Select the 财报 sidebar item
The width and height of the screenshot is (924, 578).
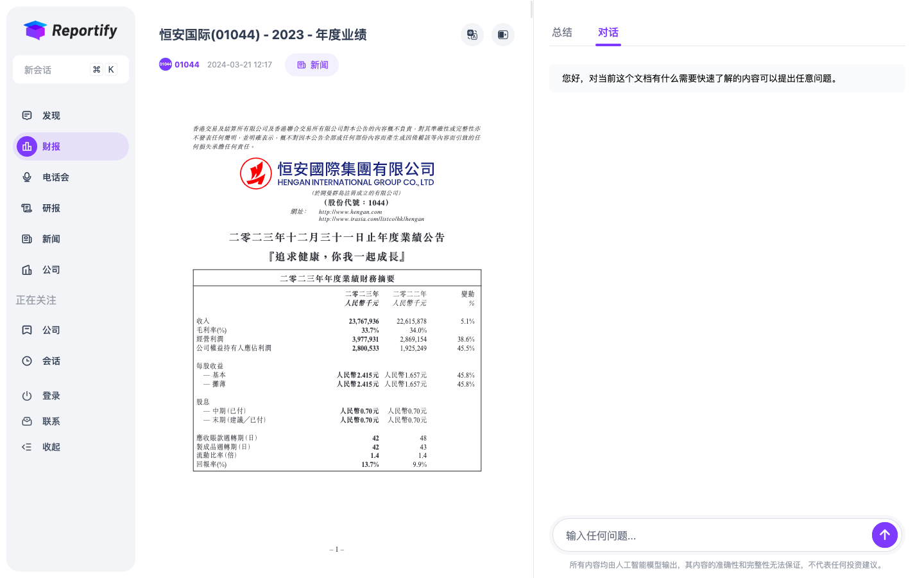point(71,146)
